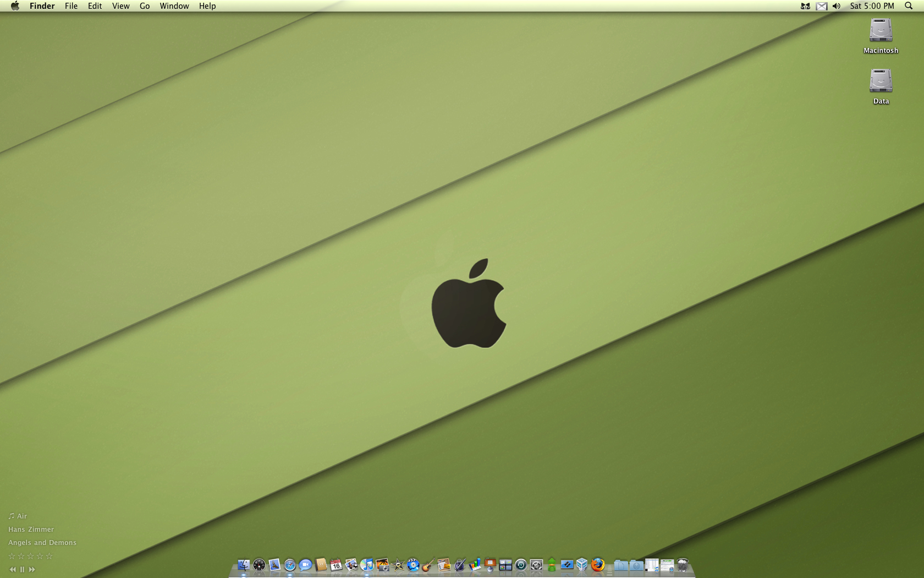The width and height of the screenshot is (924, 578).
Task: Open the File menu
Action: click(71, 6)
